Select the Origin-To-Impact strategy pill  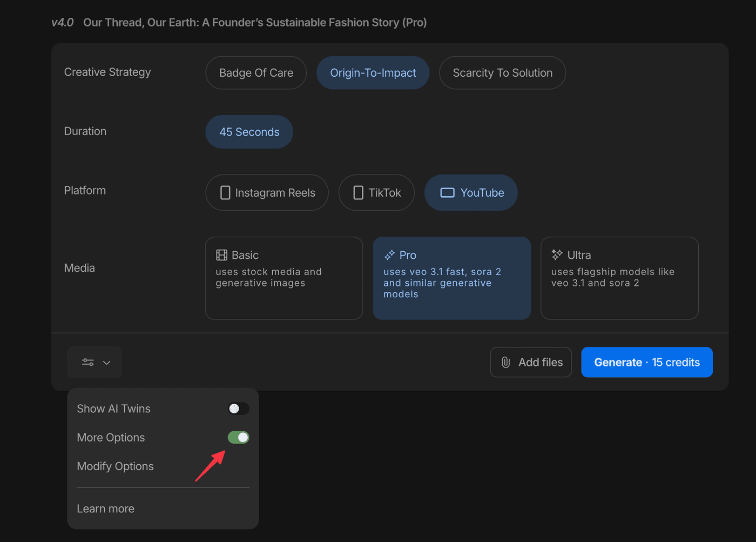coord(373,73)
